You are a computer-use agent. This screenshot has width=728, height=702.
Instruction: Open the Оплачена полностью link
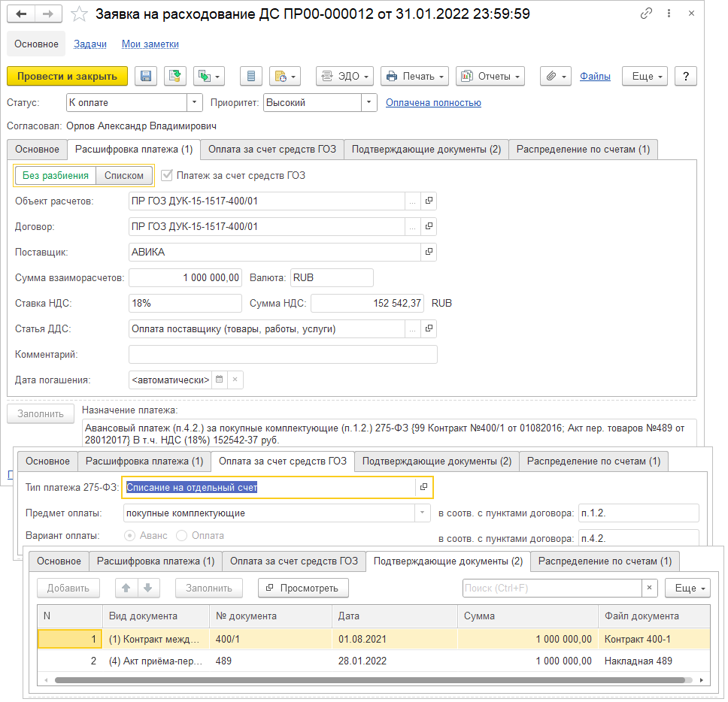coord(433,103)
